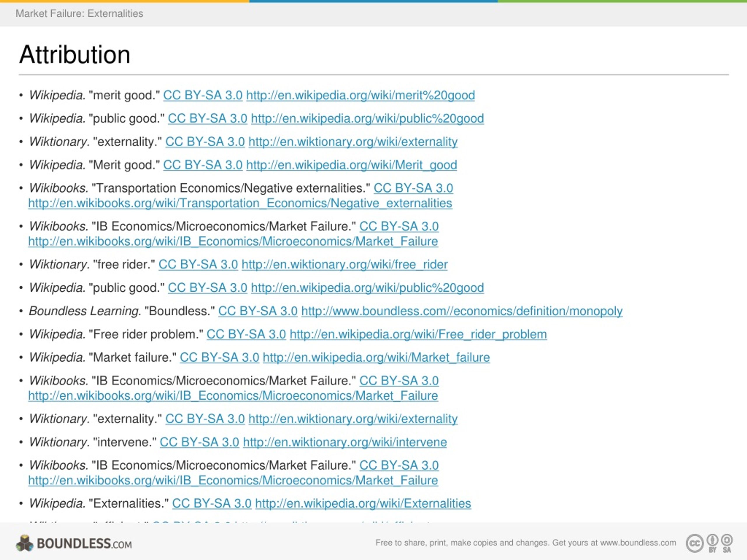Open CC BY-SA 3.0 link beside "Boundless."
Image resolution: width=747 pixels, height=560 pixels.
(x=258, y=311)
